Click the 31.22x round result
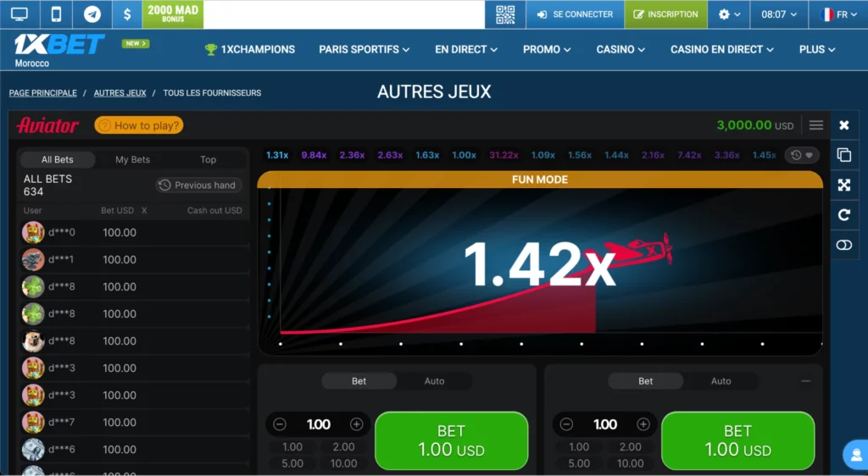 tap(504, 155)
